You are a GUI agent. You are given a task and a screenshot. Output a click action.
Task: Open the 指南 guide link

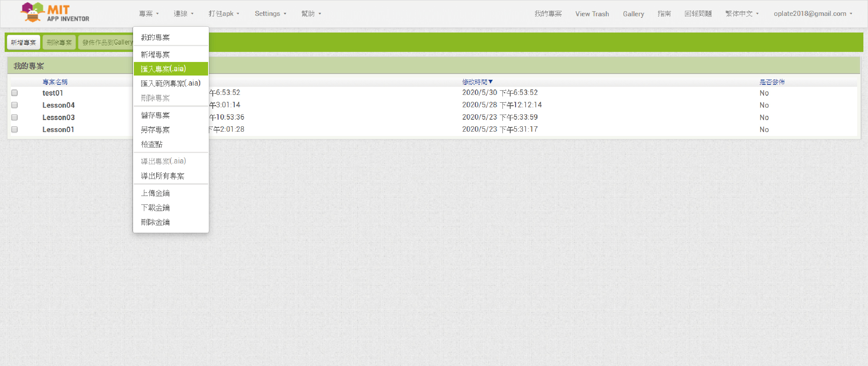click(664, 14)
